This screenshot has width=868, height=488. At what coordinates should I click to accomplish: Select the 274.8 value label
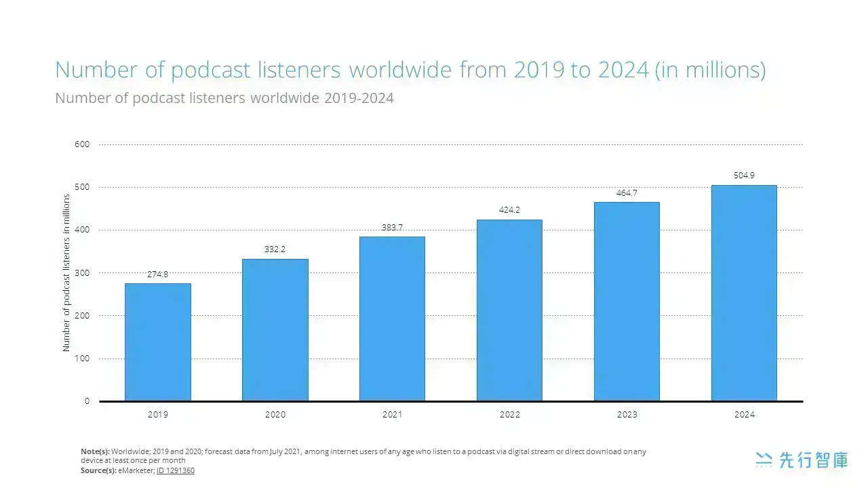(157, 274)
